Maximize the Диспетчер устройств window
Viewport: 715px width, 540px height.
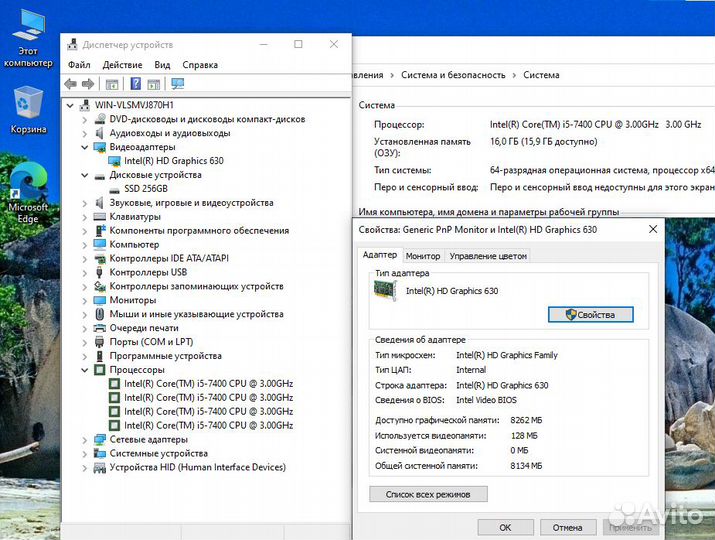tap(298, 44)
